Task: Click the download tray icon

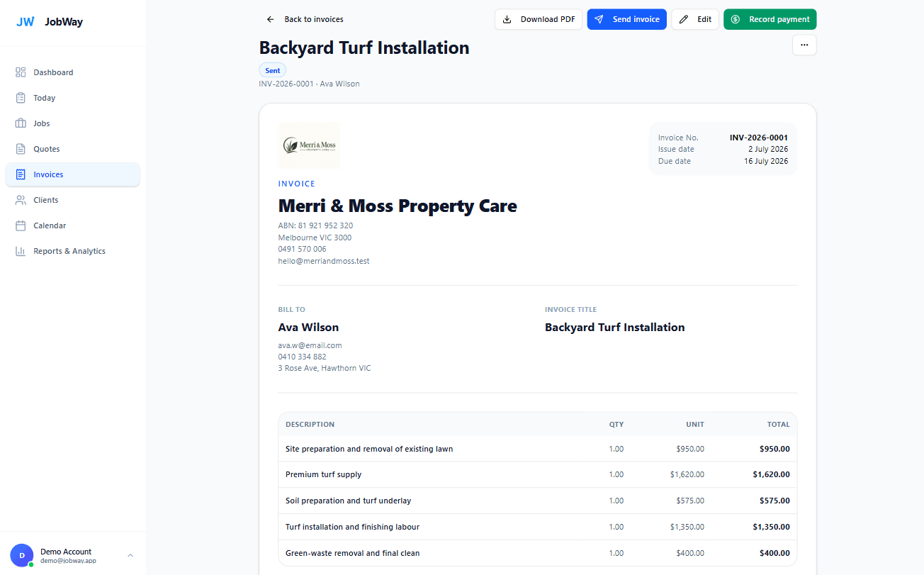Action: pos(507,19)
